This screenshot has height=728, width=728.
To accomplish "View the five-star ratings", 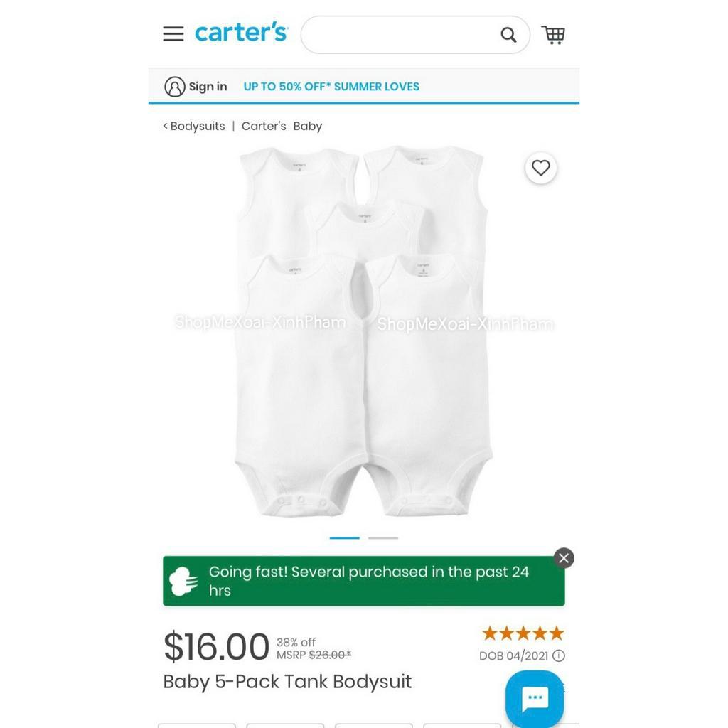I will point(523,633).
